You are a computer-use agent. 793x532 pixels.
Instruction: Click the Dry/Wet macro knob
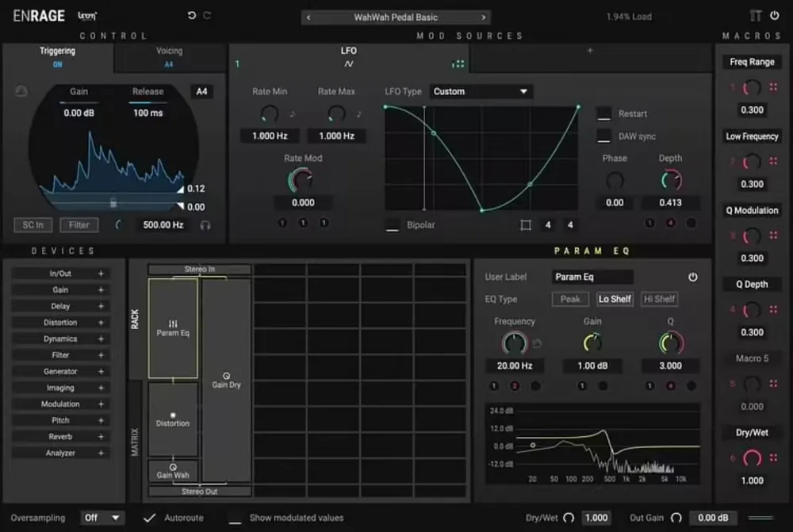point(752,457)
